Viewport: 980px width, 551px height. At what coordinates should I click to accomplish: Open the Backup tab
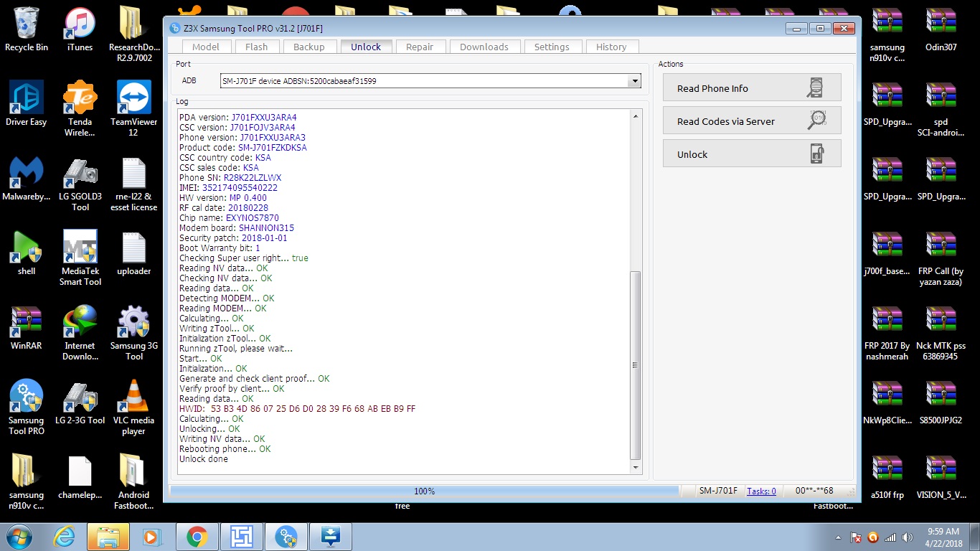309,47
